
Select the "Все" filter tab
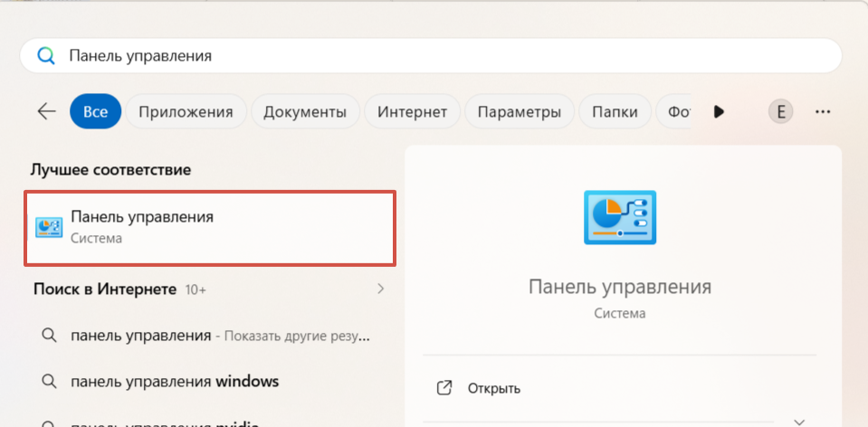click(95, 112)
